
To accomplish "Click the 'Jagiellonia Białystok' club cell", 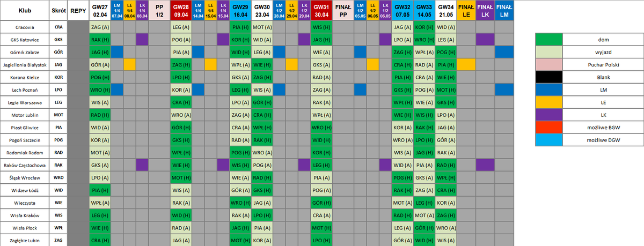I will click(x=25, y=64).
